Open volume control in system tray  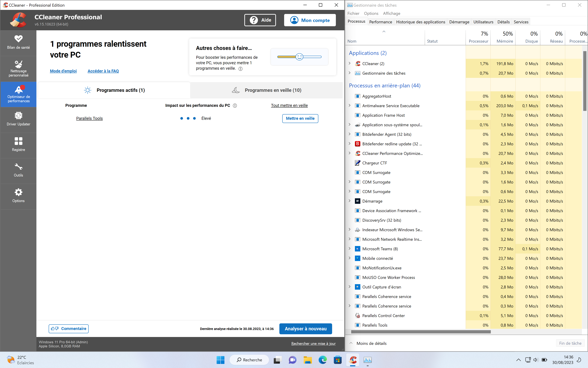click(x=536, y=360)
